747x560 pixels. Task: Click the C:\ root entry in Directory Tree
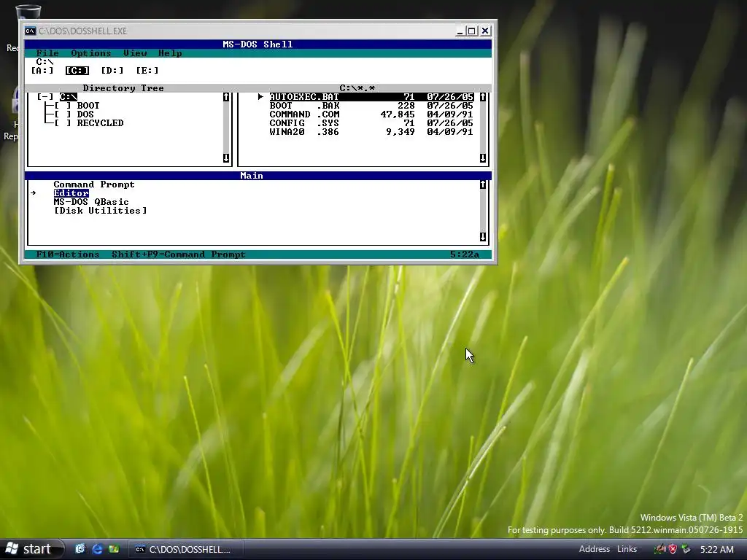(x=68, y=97)
